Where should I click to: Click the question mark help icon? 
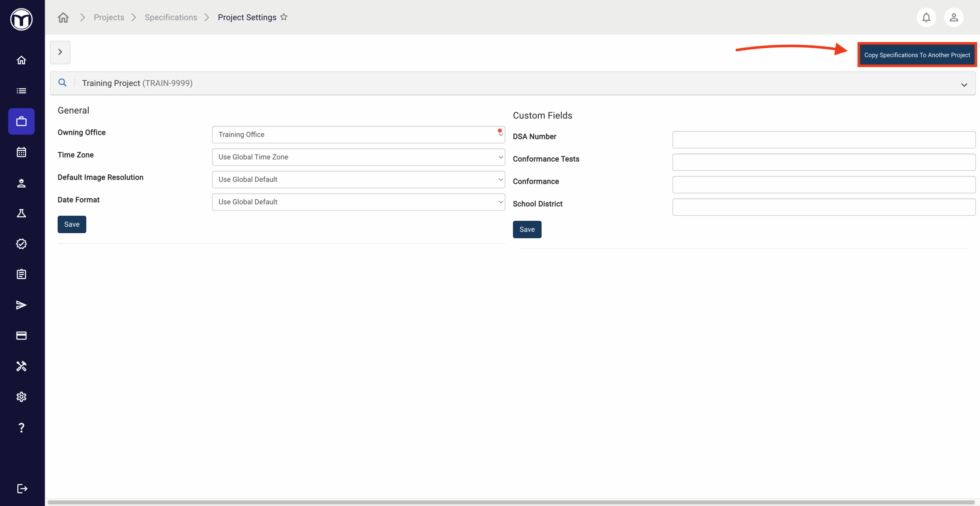pos(21,427)
